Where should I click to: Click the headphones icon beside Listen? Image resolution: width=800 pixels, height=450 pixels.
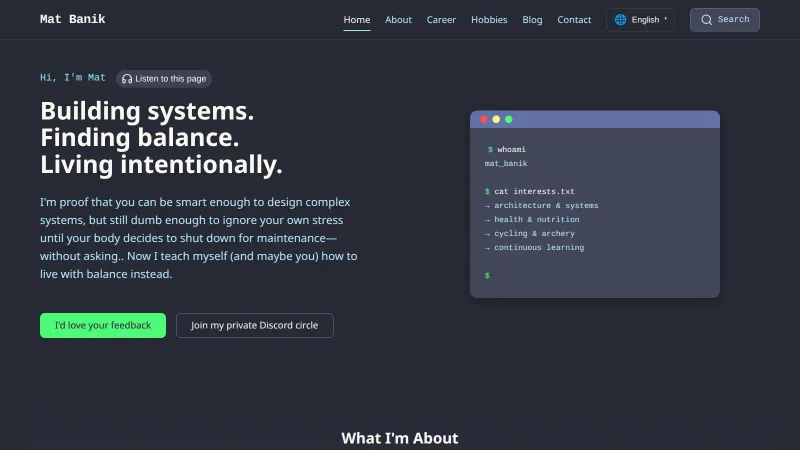click(x=126, y=78)
